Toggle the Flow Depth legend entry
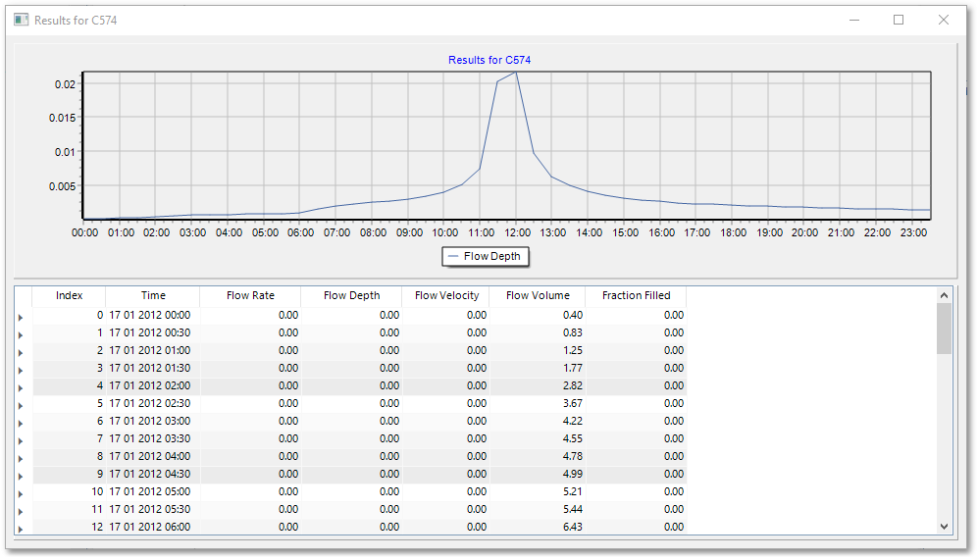This screenshot has height=560, width=978. tap(485, 256)
